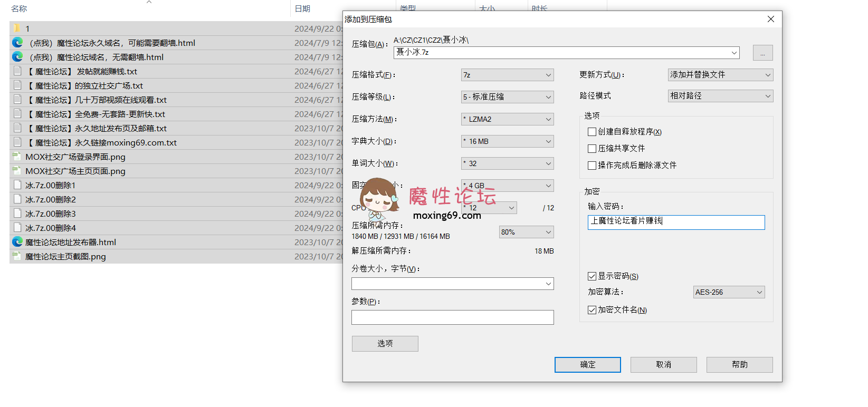Click the Edge icon of 魔性论坛永久域名 html file
This screenshot has height=407, width=868.
coord(17,43)
